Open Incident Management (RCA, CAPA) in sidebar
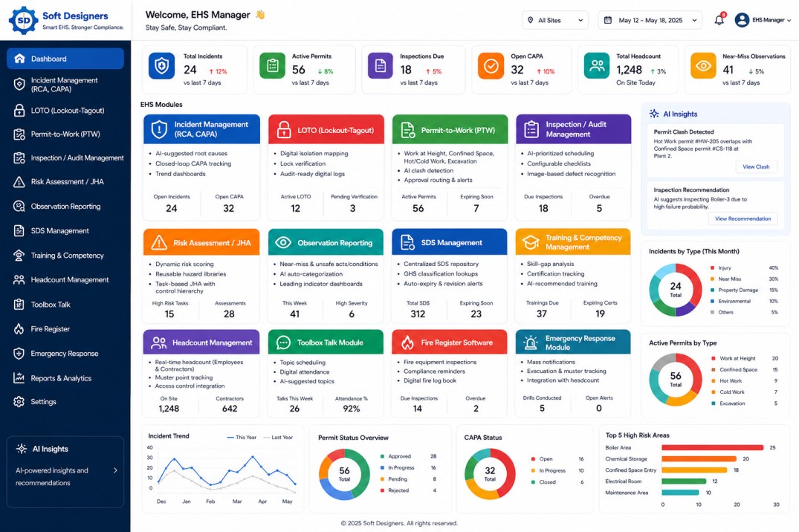The height and width of the screenshot is (532, 799). [65, 85]
